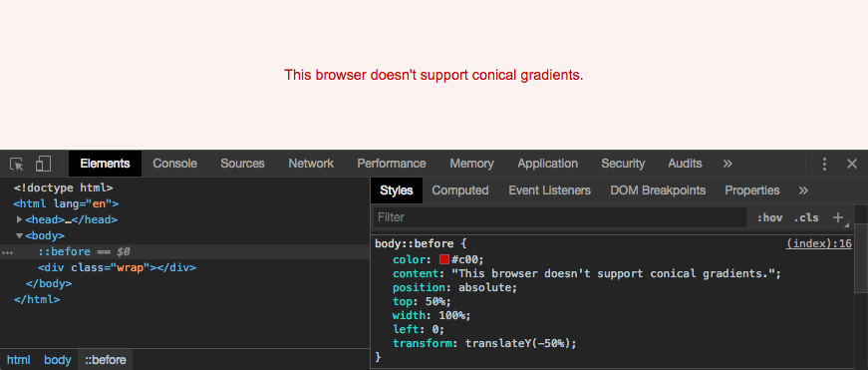Open the Security tab
This screenshot has width=868, height=370.
623,164
